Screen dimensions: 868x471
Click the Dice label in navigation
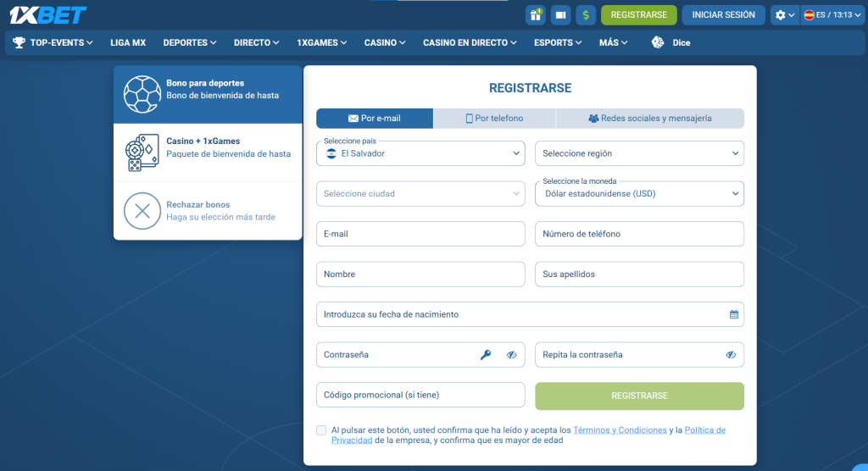coord(681,42)
